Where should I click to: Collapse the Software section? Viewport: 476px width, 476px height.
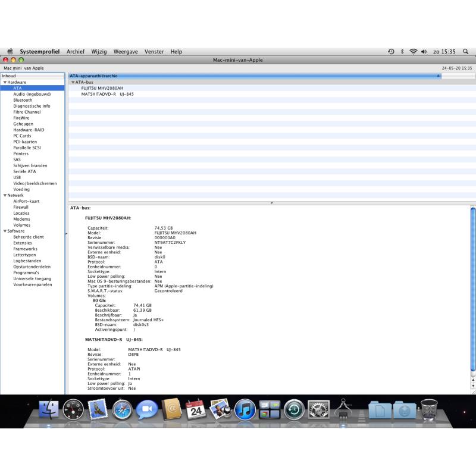pyautogui.click(x=5, y=231)
